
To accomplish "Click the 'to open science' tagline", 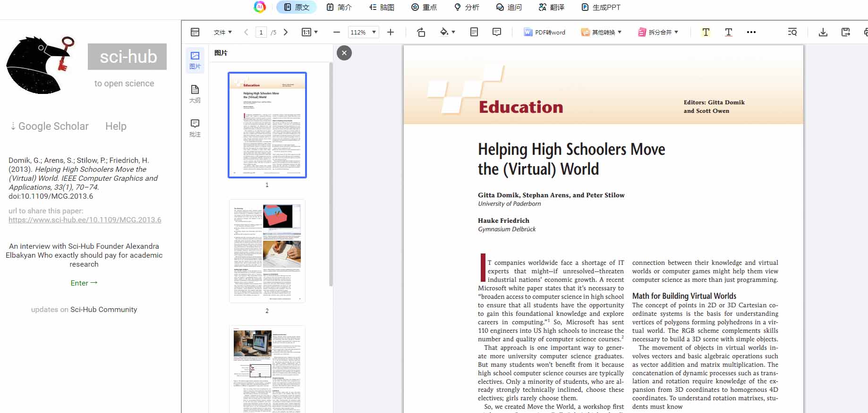I will click(124, 84).
